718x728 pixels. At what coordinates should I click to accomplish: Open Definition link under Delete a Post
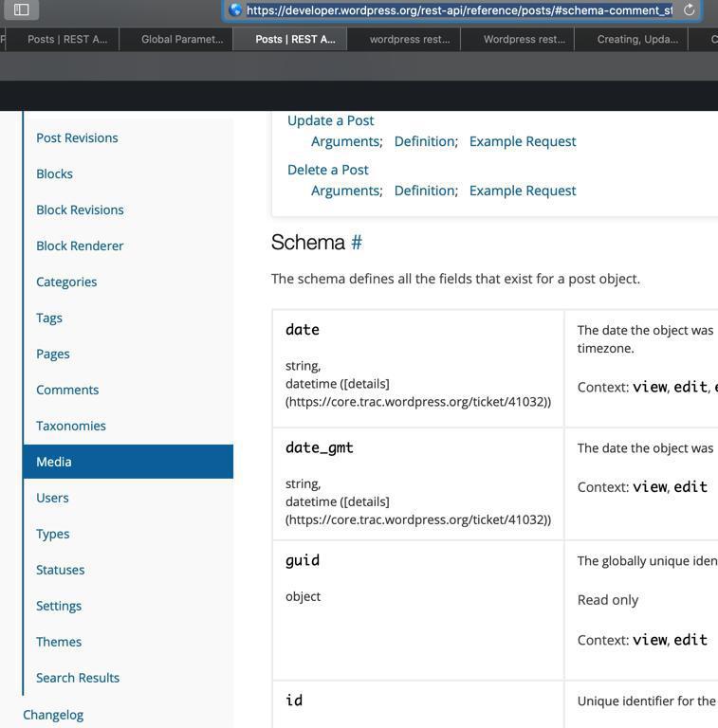(x=425, y=191)
